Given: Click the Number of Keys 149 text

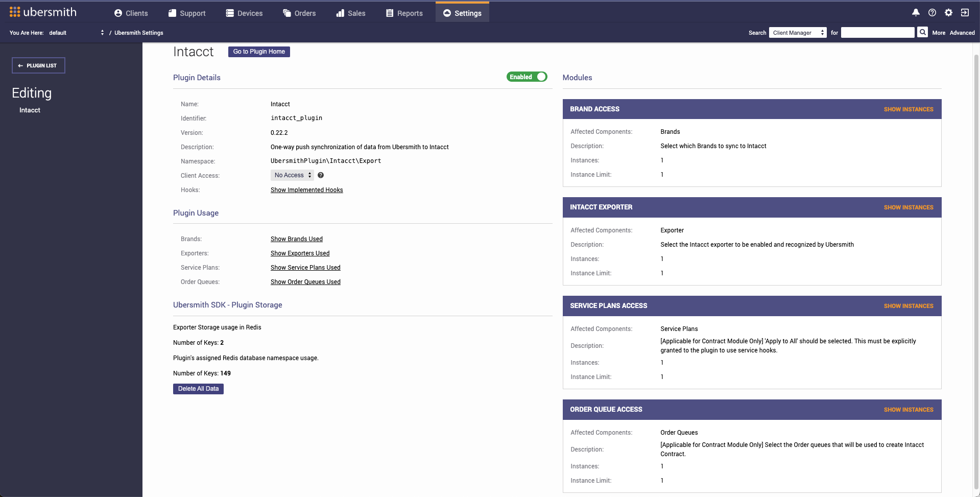Looking at the screenshot, I should click(202, 373).
